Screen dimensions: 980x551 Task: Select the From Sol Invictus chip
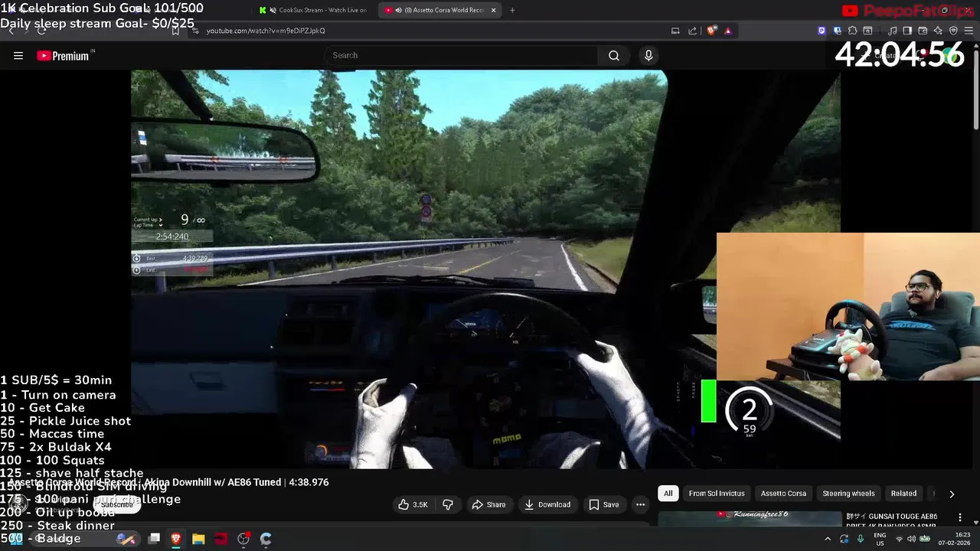coord(717,494)
